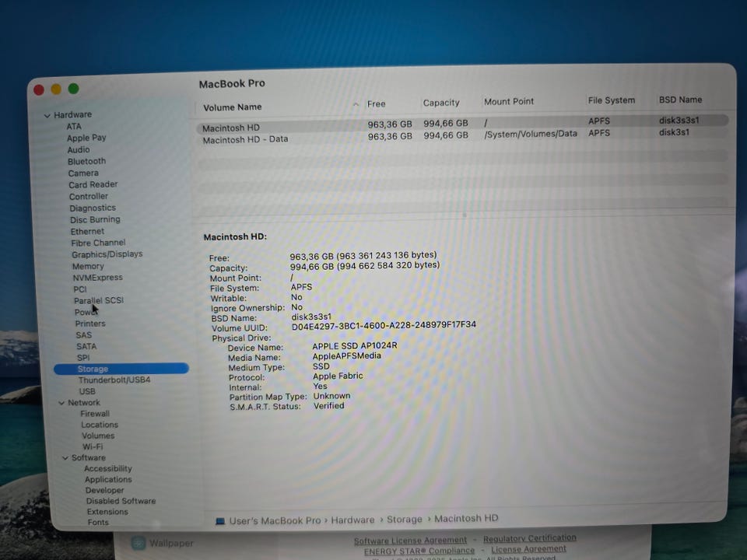Click the laptop icon in path bar
This screenshot has width=747, height=560.
tap(220, 521)
